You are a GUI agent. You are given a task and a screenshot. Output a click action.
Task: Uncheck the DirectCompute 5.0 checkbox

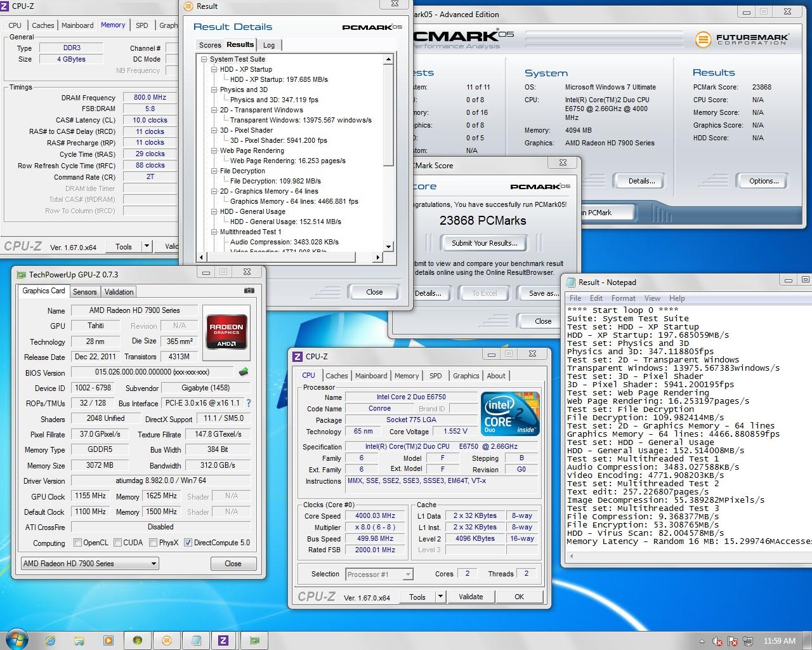(x=188, y=543)
